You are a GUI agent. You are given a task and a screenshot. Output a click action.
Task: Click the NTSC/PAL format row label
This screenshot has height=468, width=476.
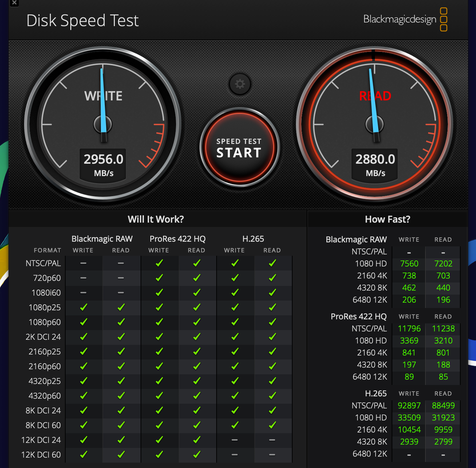pyautogui.click(x=43, y=263)
